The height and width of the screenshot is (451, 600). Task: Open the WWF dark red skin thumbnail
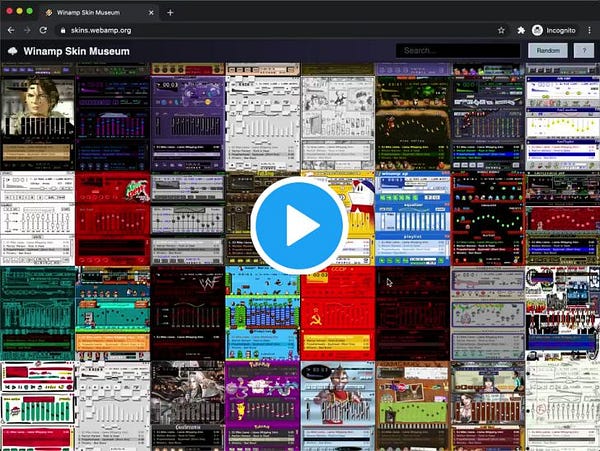coord(188,314)
